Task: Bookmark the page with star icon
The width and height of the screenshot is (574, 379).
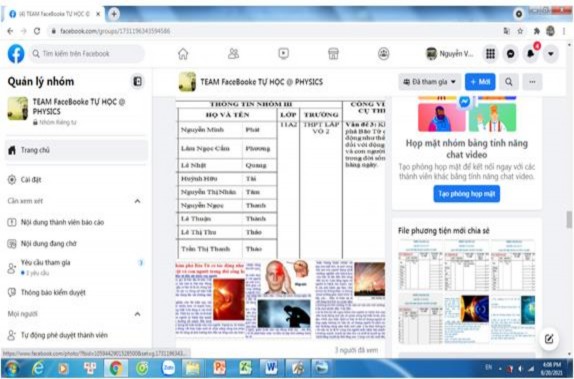Action: [x=520, y=31]
